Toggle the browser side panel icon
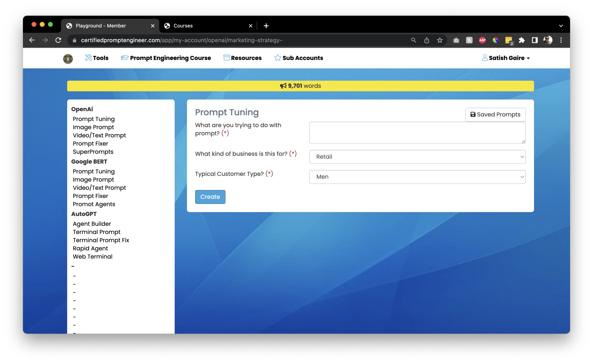The image size is (593, 364). 535,40
